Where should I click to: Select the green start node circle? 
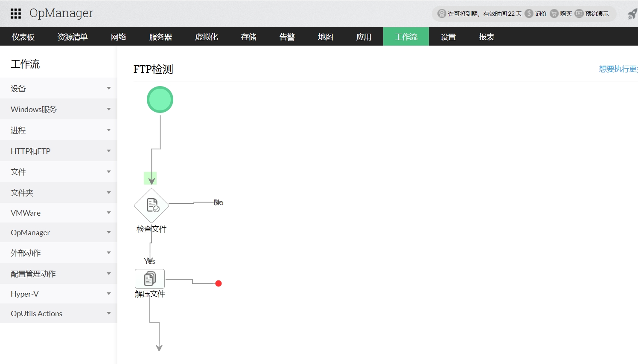click(160, 100)
